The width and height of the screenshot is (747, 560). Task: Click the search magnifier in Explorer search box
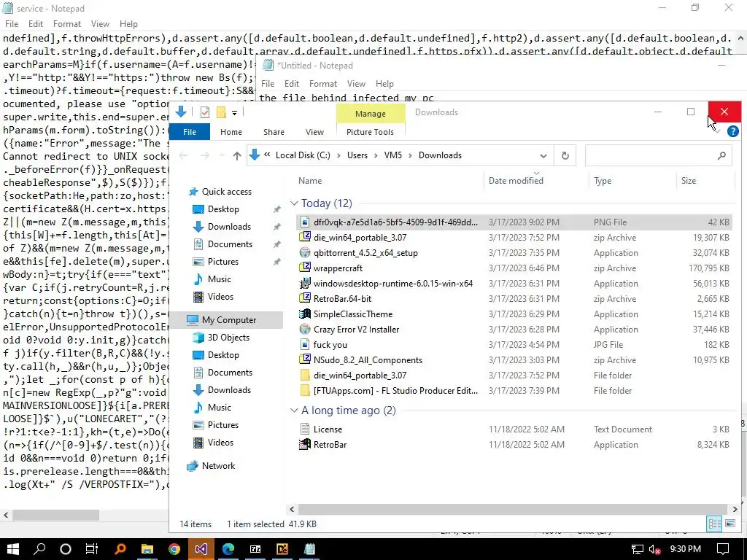point(721,156)
